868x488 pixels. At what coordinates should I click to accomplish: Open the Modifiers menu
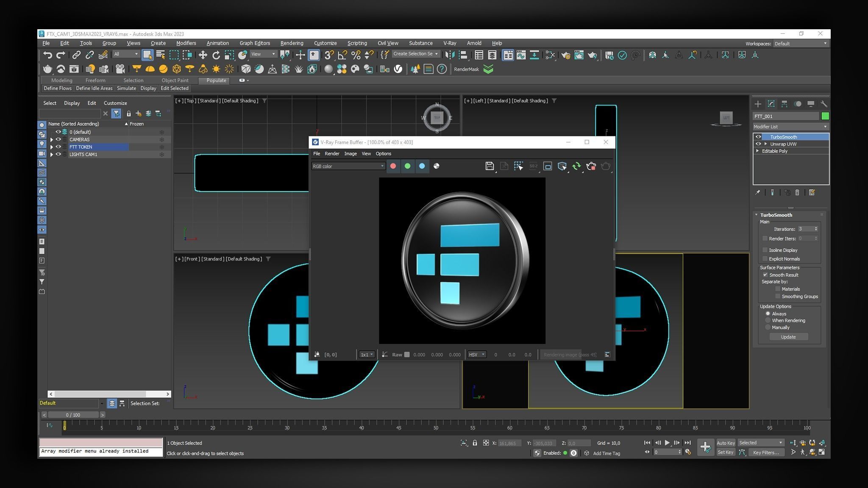(186, 43)
